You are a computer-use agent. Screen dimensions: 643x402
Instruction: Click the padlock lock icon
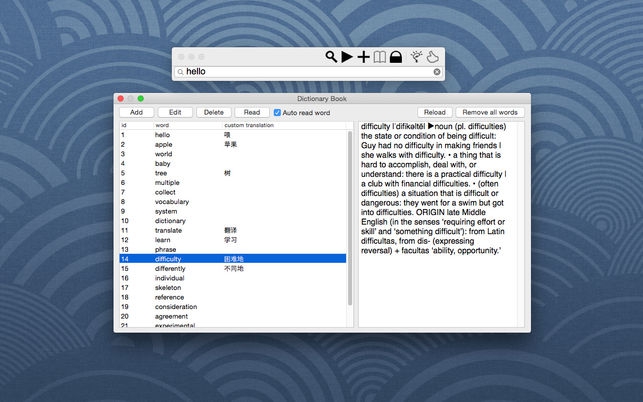click(396, 57)
